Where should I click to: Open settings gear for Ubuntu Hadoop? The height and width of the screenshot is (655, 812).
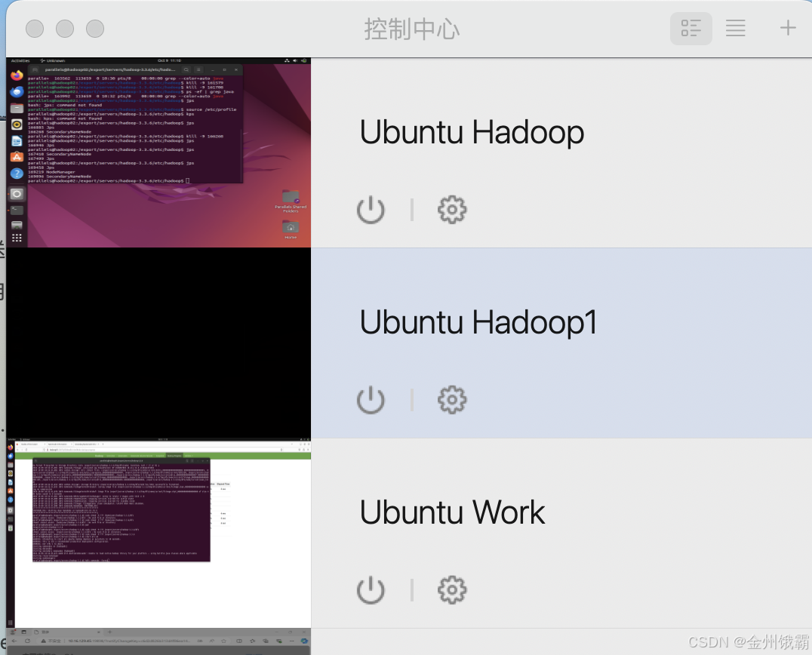tap(452, 210)
